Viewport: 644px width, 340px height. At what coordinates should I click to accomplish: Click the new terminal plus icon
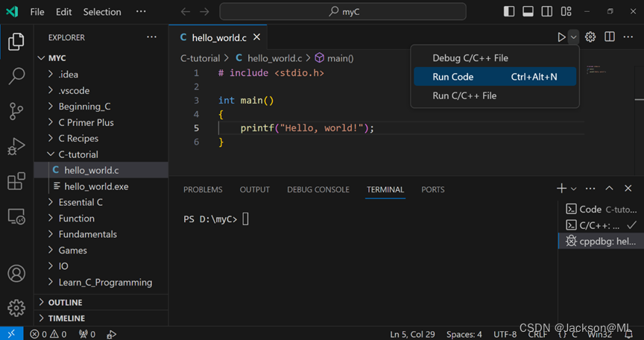click(x=561, y=189)
